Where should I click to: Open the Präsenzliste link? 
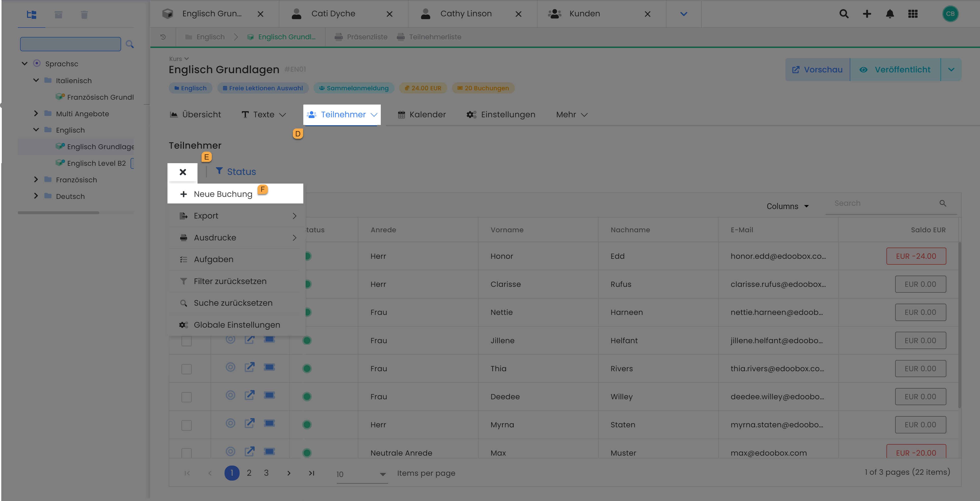(361, 37)
